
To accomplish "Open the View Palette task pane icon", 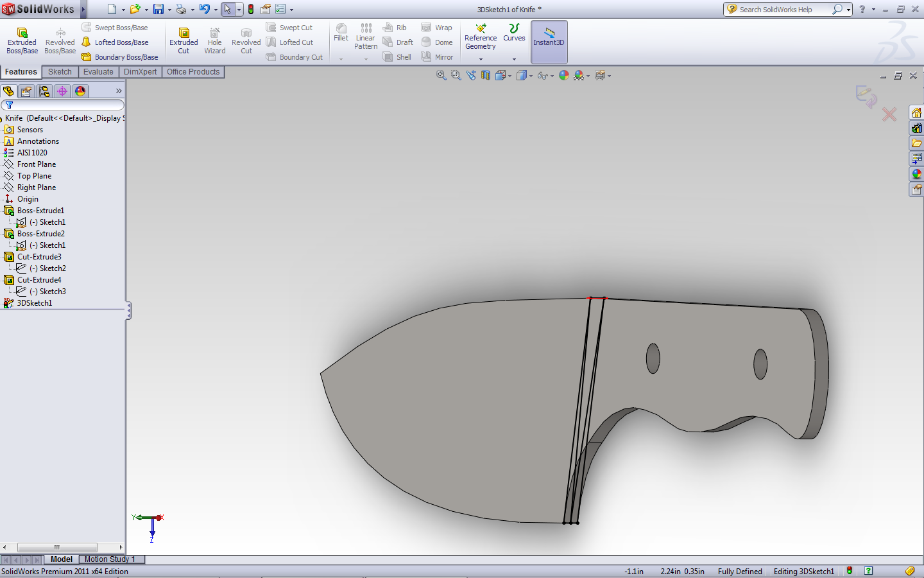I will tap(916, 159).
